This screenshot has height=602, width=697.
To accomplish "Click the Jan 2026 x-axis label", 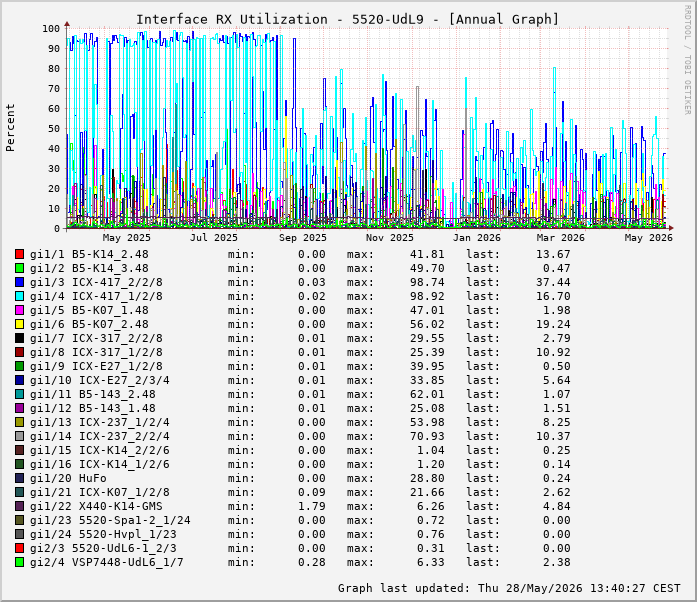I will point(477,237).
